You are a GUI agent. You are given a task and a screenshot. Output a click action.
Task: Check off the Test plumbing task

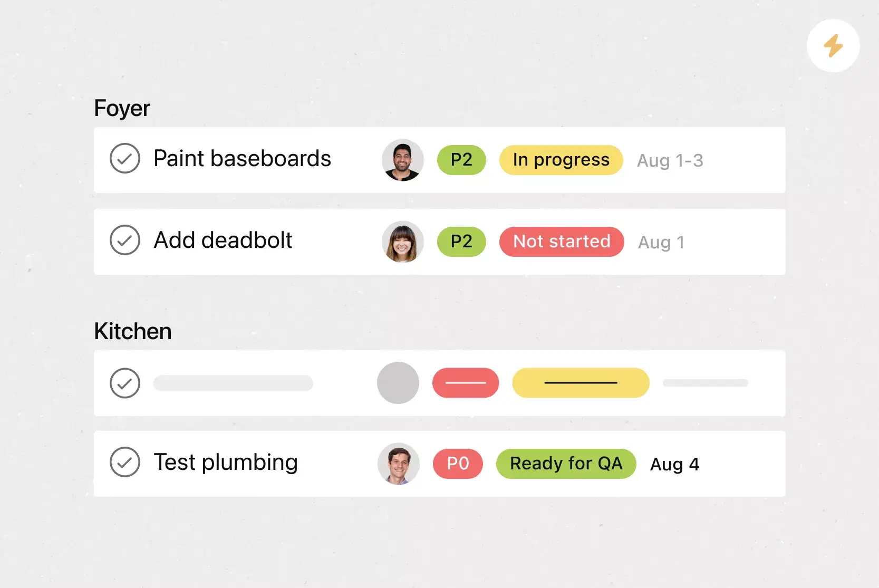[125, 462]
